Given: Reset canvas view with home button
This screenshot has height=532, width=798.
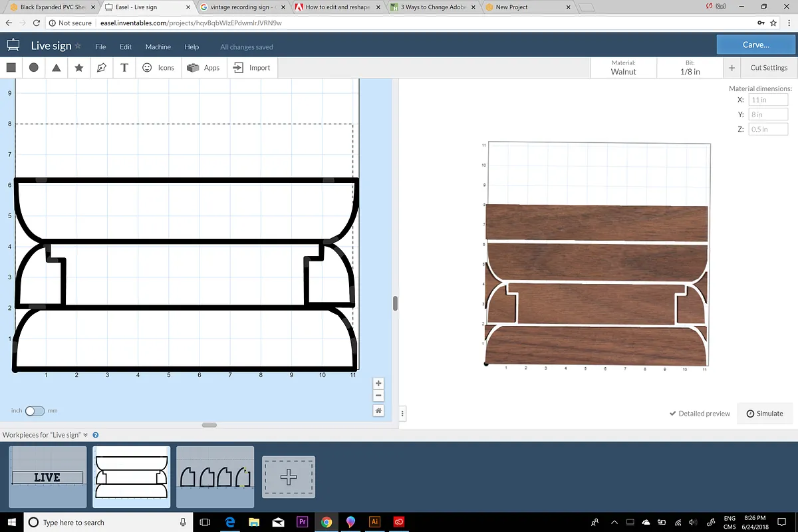Looking at the screenshot, I should [378, 411].
